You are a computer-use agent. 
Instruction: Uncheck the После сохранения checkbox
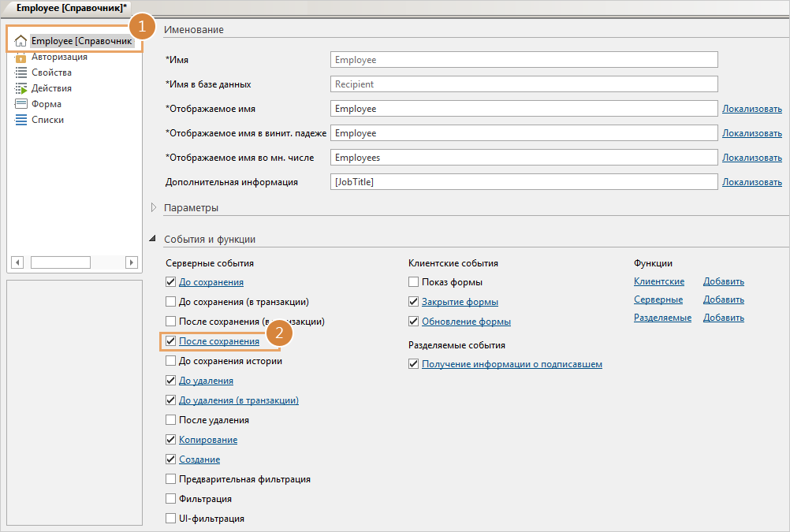(x=170, y=341)
